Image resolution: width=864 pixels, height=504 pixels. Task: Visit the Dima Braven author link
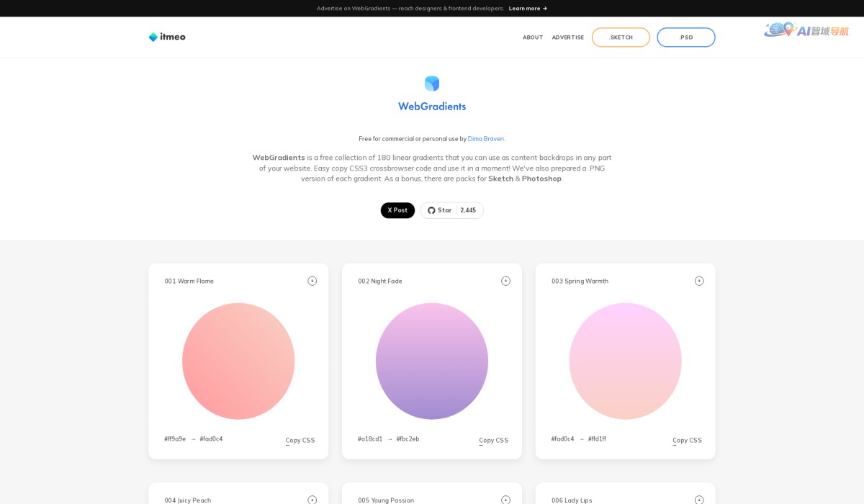[486, 139]
